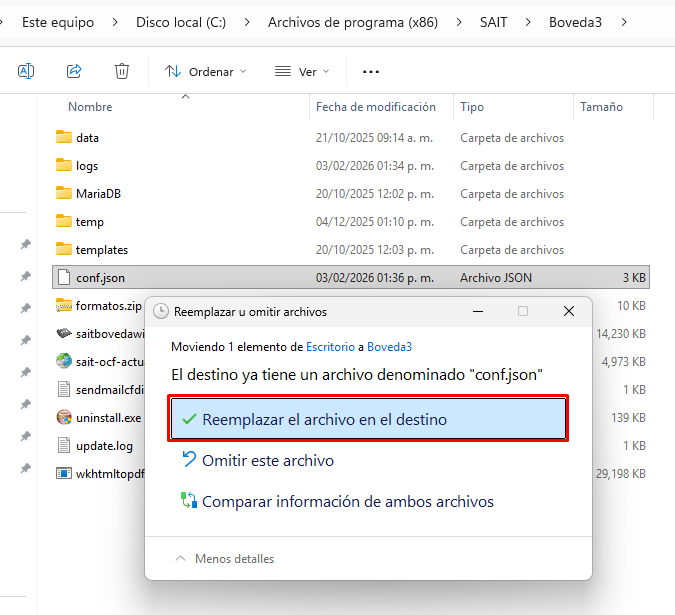Click the Rename icon in toolbar

26,71
